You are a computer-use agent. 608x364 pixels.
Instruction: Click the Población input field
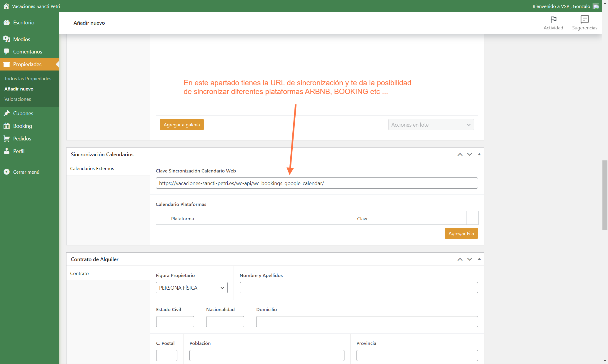tap(267, 355)
